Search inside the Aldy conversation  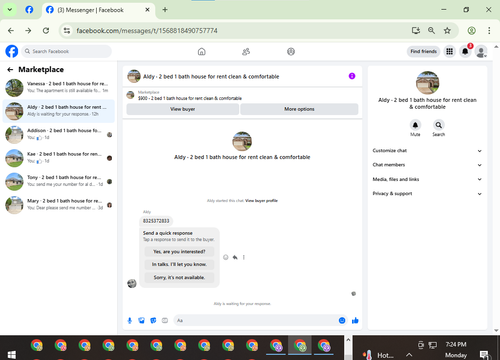coord(439,125)
